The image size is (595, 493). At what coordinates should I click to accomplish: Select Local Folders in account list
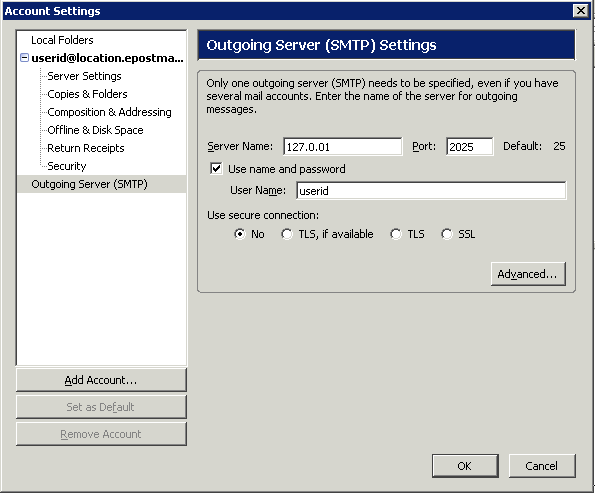[x=62, y=40]
